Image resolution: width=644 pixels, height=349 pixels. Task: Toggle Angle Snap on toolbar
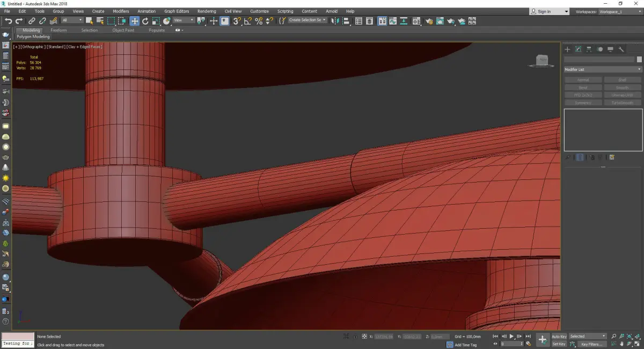248,21
